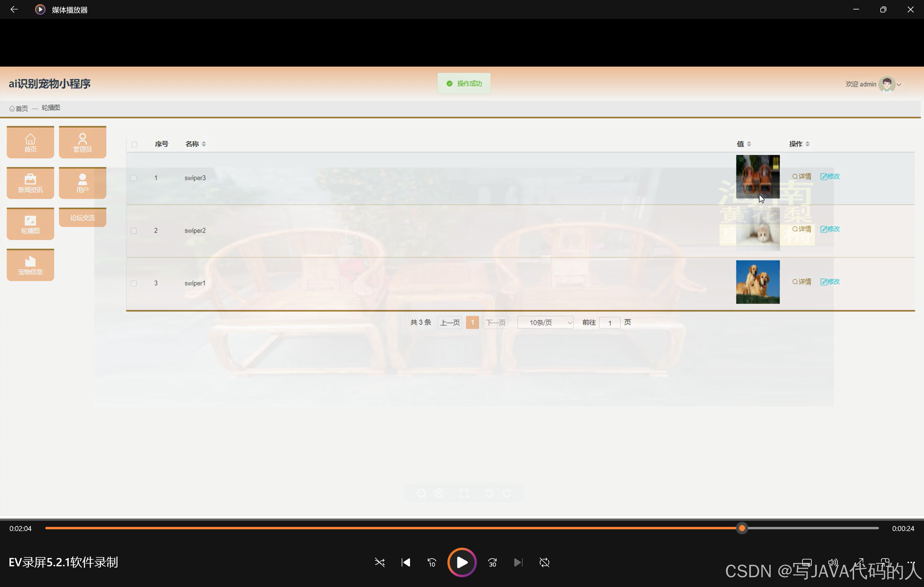924x587 pixels.
Task: Open the 轮播图 carousel sidebar tile
Action: [30, 224]
